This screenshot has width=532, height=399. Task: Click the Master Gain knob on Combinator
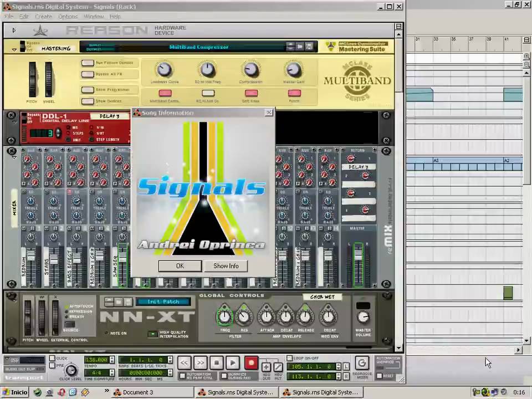[x=294, y=70]
